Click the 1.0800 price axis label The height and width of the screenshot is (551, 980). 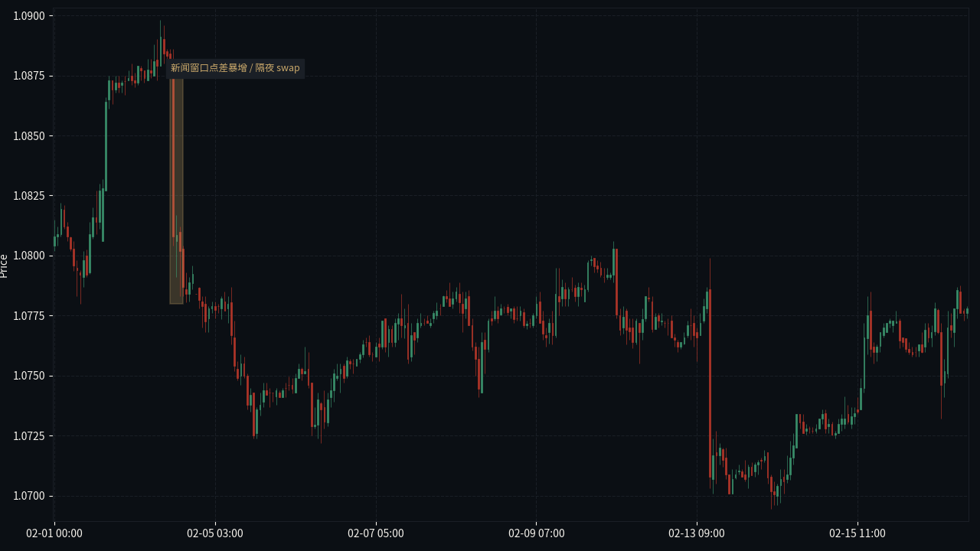(x=29, y=256)
